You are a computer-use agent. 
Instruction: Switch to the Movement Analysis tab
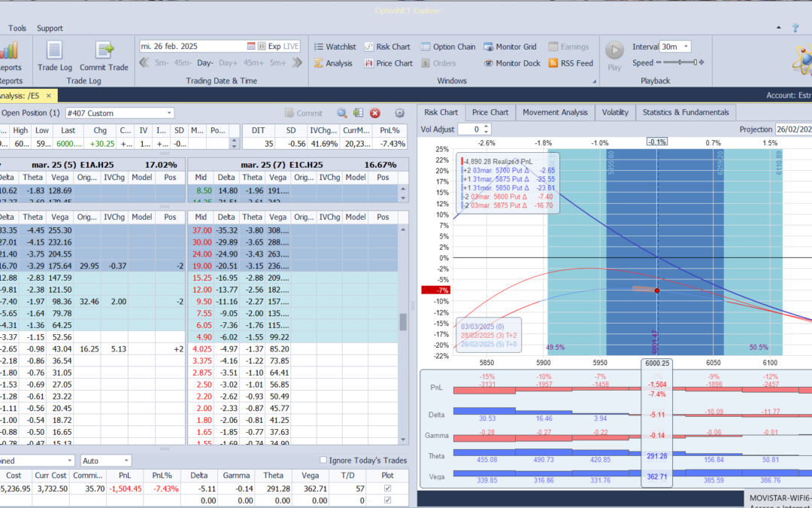pyautogui.click(x=555, y=112)
